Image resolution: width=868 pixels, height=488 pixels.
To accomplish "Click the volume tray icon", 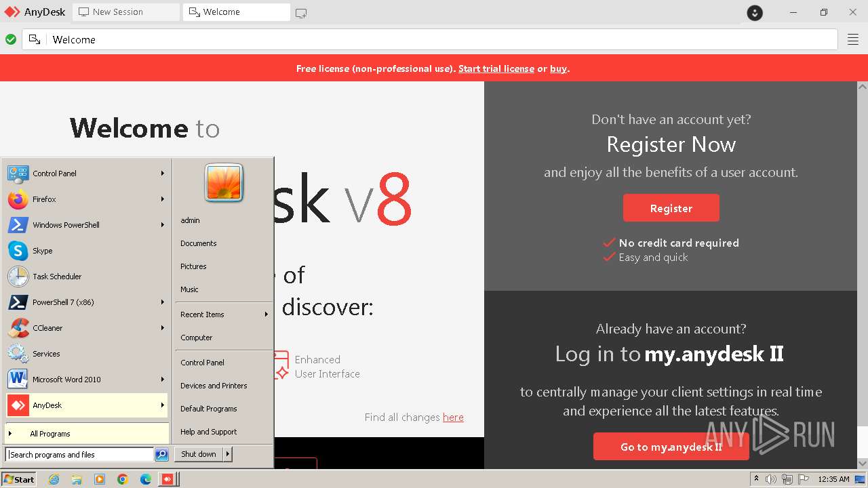I will click(x=771, y=479).
